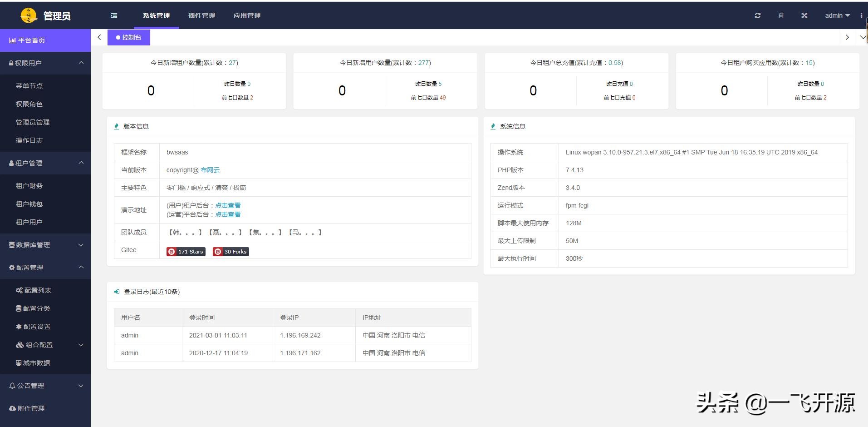
Task: Switch to 插件管理 top tab
Action: (x=201, y=15)
